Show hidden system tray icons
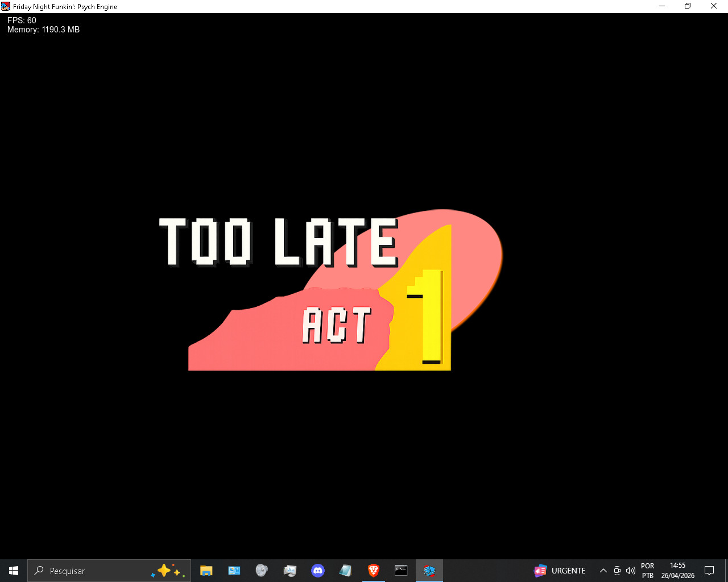 pos(603,571)
